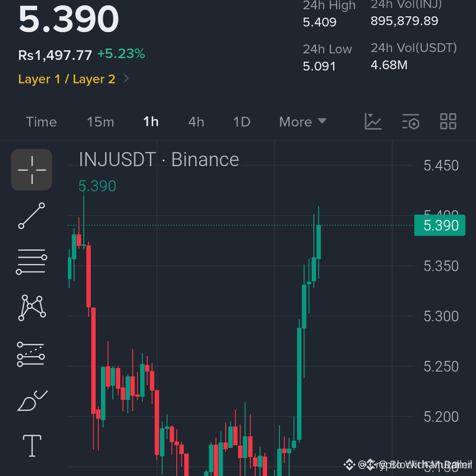The image size is (476, 476).
Task: Click the 5.350 price axis label
Action: 441,266
